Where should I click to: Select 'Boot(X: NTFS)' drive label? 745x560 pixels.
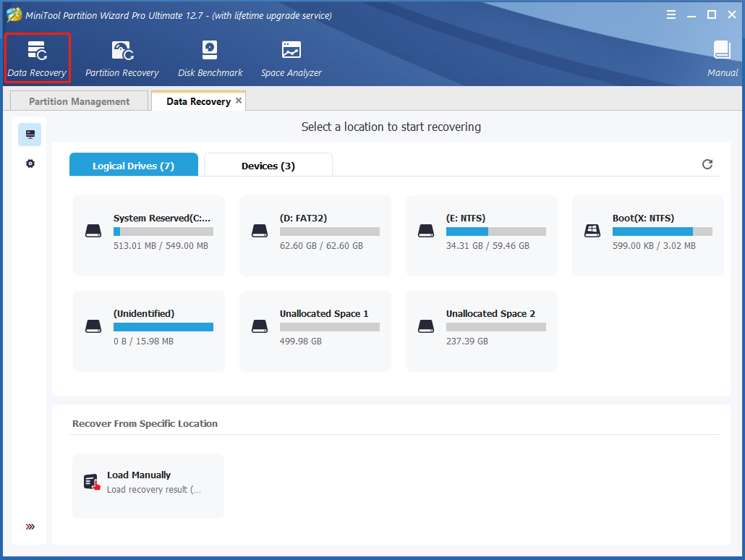[x=643, y=218]
